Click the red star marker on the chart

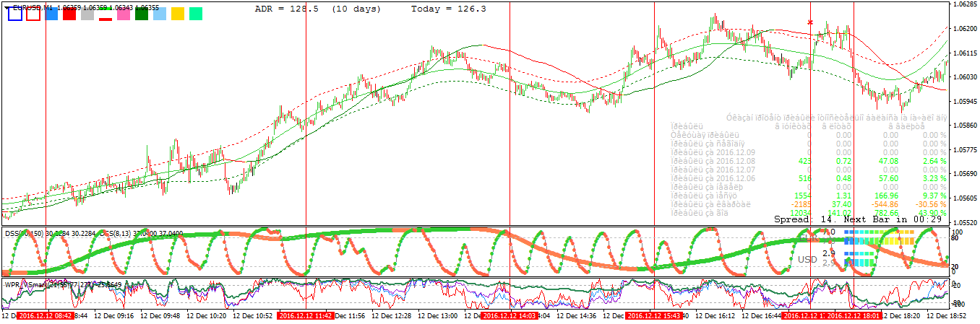(810, 22)
